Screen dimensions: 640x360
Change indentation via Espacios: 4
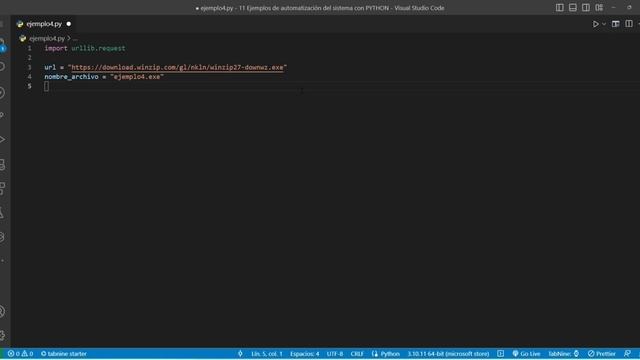click(304, 354)
